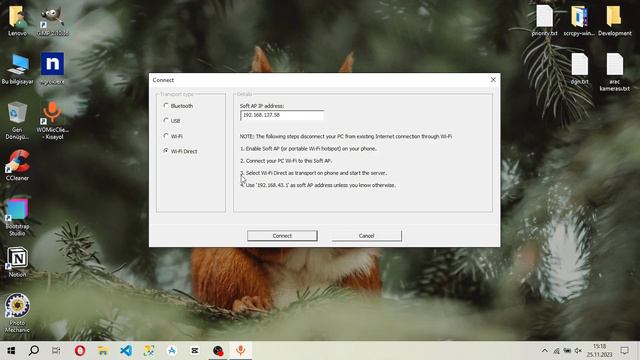Launch Bootstrap Studio from desktop
Screen dimensions: 640x360
pos(17,217)
